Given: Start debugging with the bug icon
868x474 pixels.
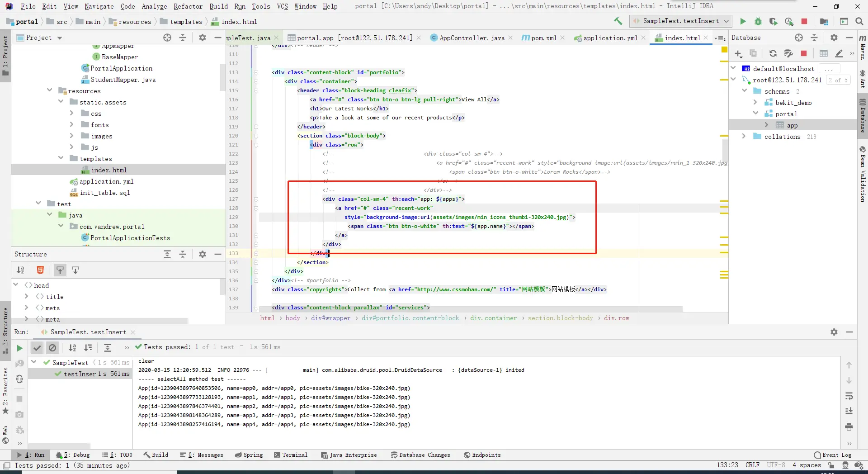Looking at the screenshot, I should click(x=758, y=21).
